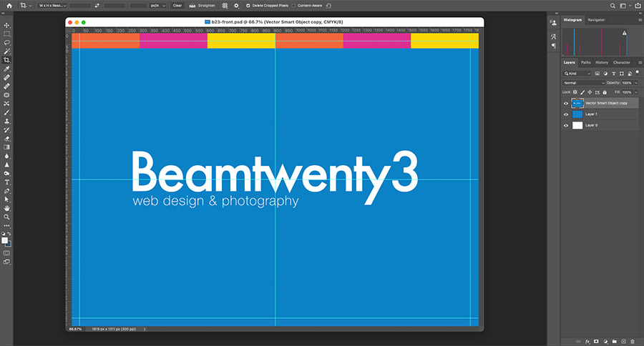Select the Eraser tool
Viewport: 644px width, 346px height.
click(6, 138)
